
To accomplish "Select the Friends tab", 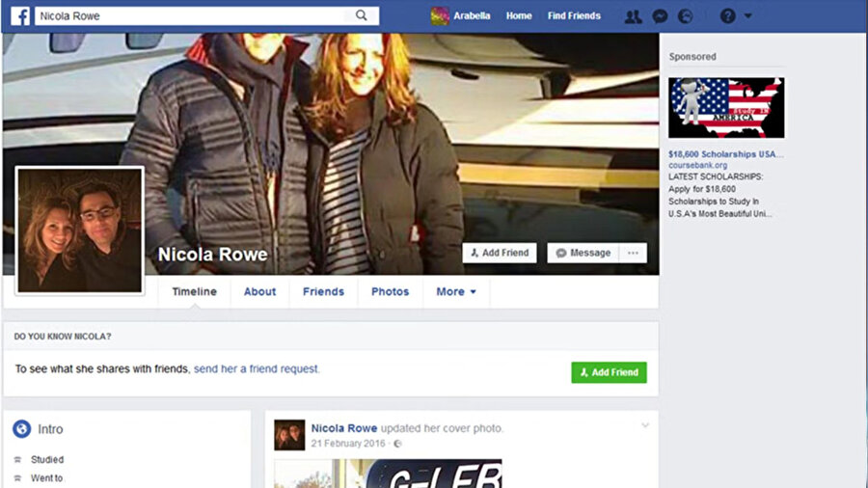I will point(323,291).
